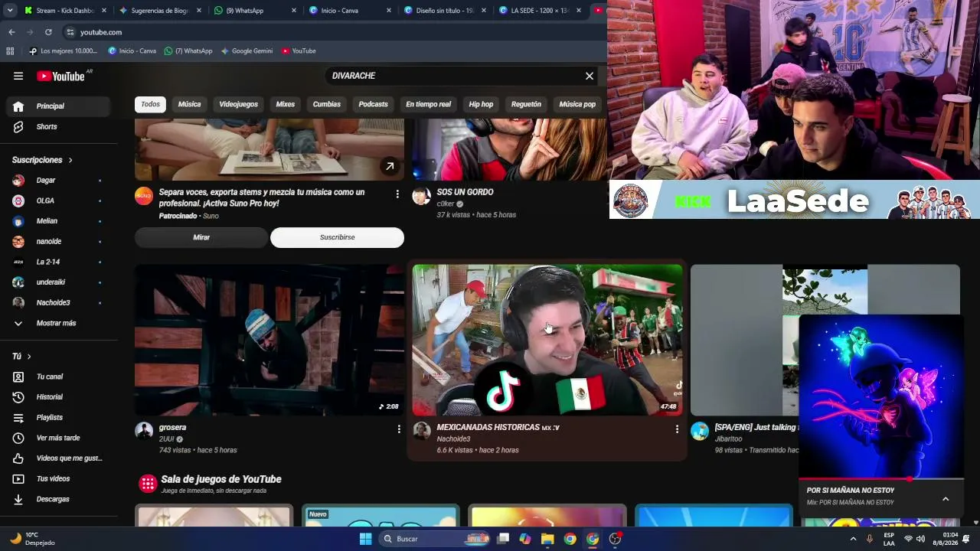The height and width of the screenshot is (551, 980).
Task: Click the c0ker channel avatar
Action: click(x=422, y=196)
